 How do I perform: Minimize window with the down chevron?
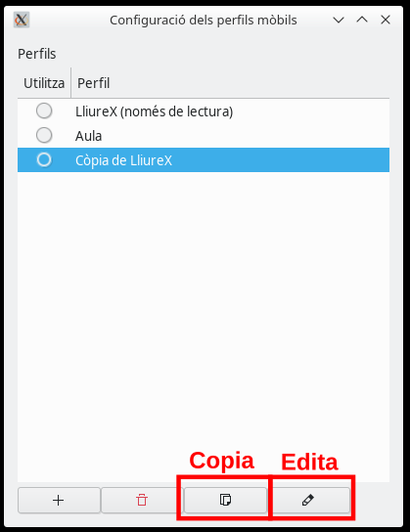click(339, 20)
